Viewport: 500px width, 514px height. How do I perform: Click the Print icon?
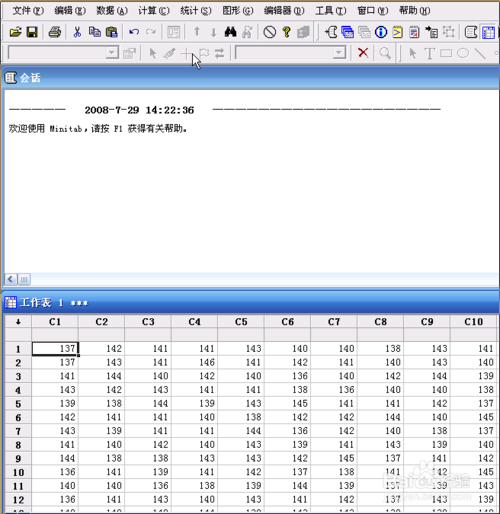pyautogui.click(x=55, y=32)
